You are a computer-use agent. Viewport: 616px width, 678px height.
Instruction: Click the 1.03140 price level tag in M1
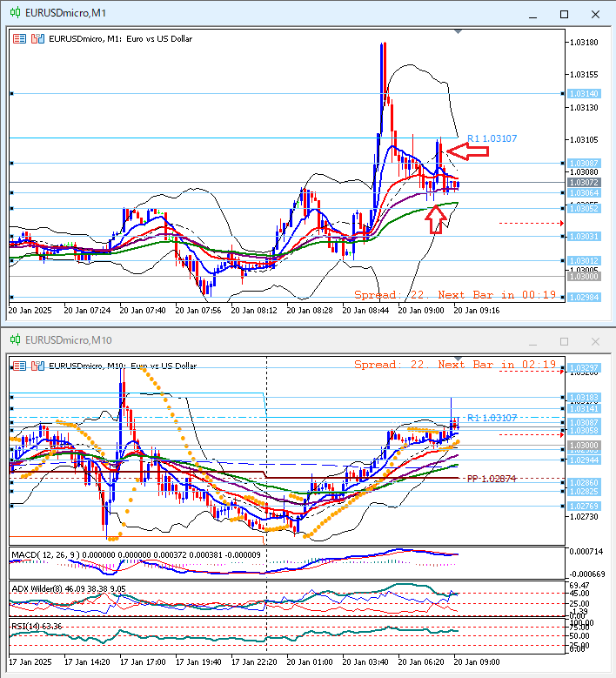pos(582,93)
